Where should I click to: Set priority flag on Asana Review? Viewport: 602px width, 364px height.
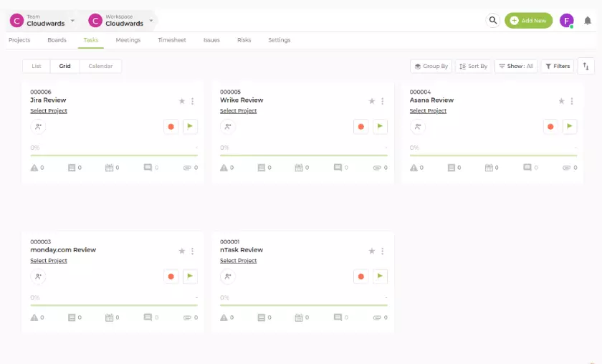point(569,126)
